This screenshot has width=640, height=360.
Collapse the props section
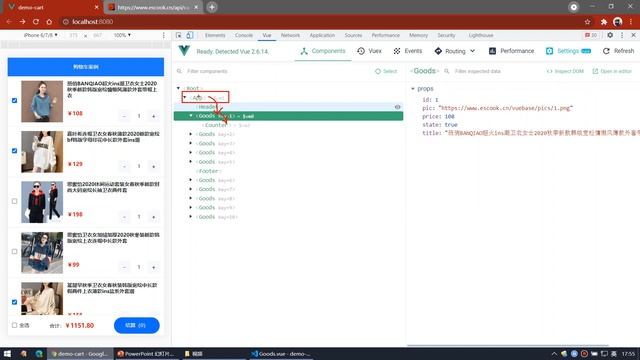[x=413, y=89]
